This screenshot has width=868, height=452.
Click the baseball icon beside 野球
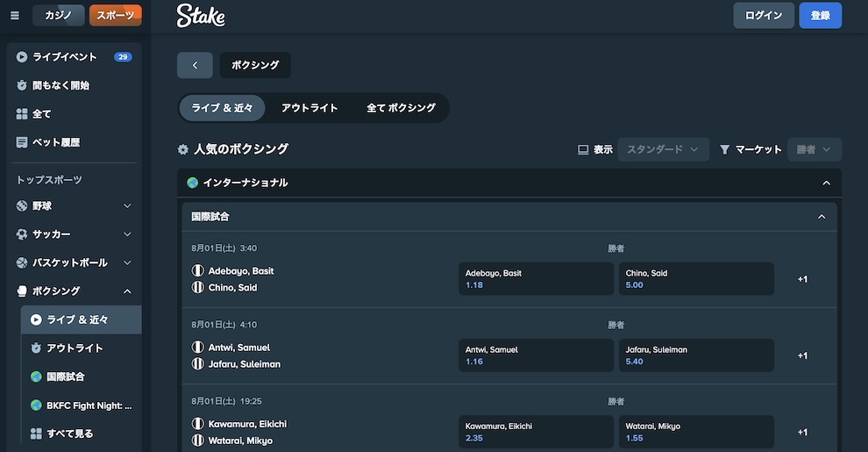click(22, 205)
